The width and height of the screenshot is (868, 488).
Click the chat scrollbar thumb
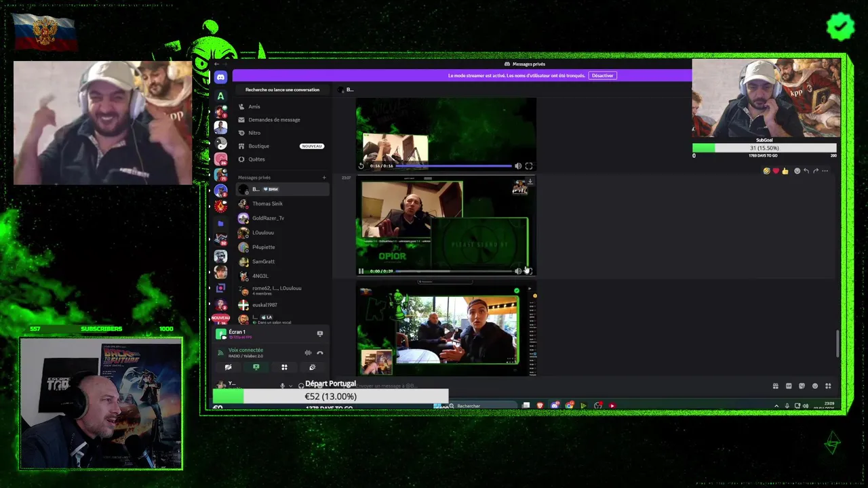tap(837, 344)
